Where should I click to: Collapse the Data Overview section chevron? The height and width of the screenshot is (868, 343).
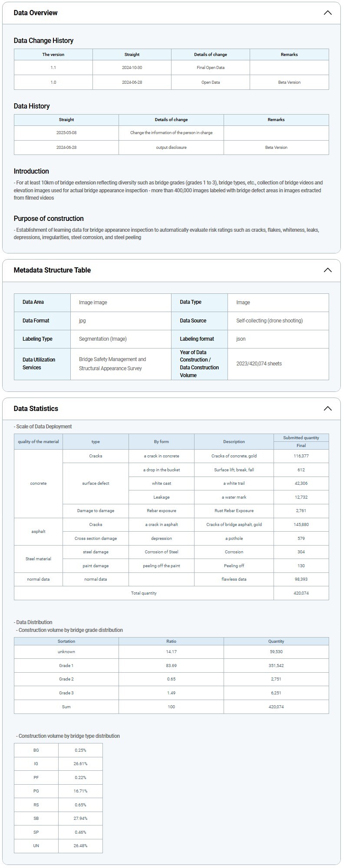click(x=327, y=13)
